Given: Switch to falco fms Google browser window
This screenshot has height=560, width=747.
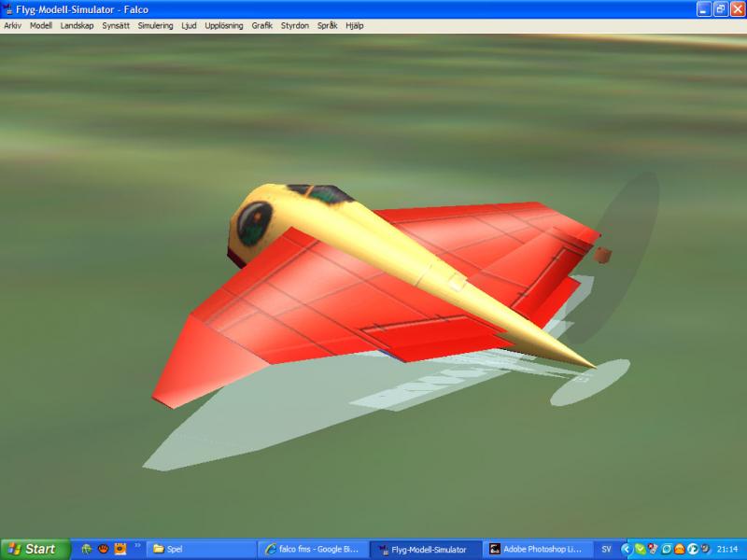Looking at the screenshot, I should click(312, 550).
